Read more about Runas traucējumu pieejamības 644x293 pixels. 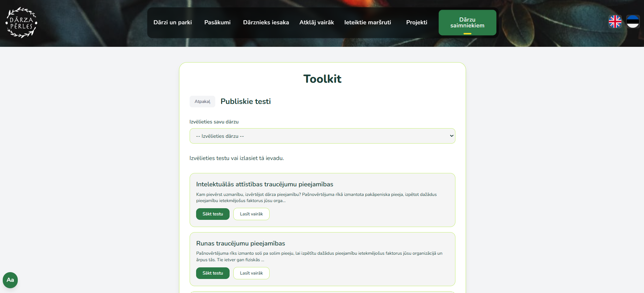(x=251, y=273)
